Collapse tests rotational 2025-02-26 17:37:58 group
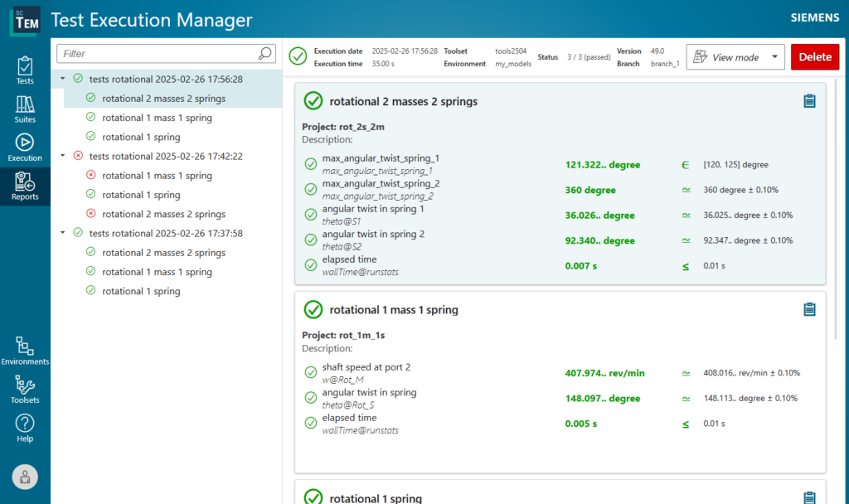849x504 pixels. [63, 233]
